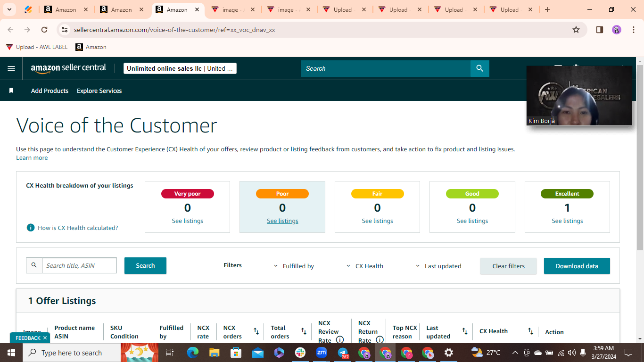Screen dimensions: 644x362
Task: Click the blue Search button
Action: tap(145, 265)
